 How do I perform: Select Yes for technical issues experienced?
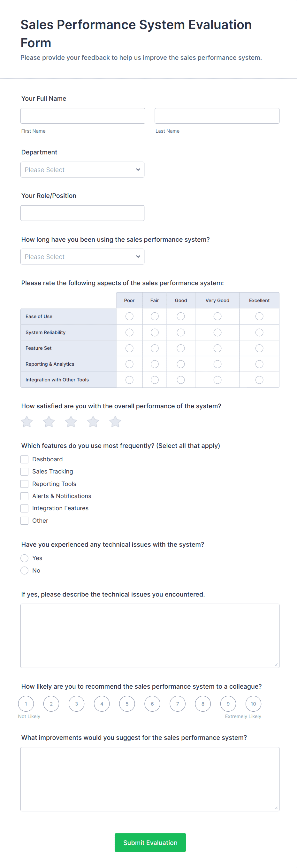click(25, 558)
